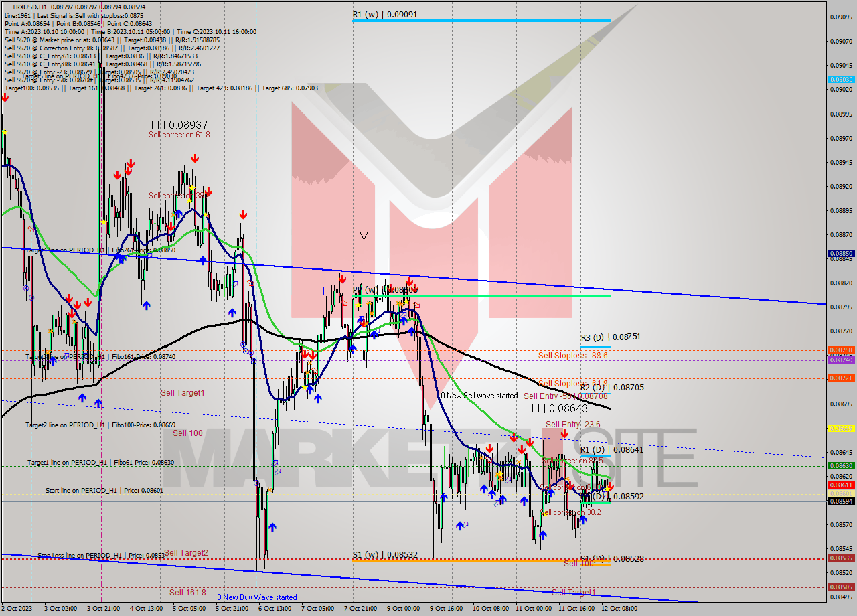Select 'Target2 line on PERIOD_H1' Fibo100 label
This screenshot has width=857, height=616.
[x=100, y=425]
